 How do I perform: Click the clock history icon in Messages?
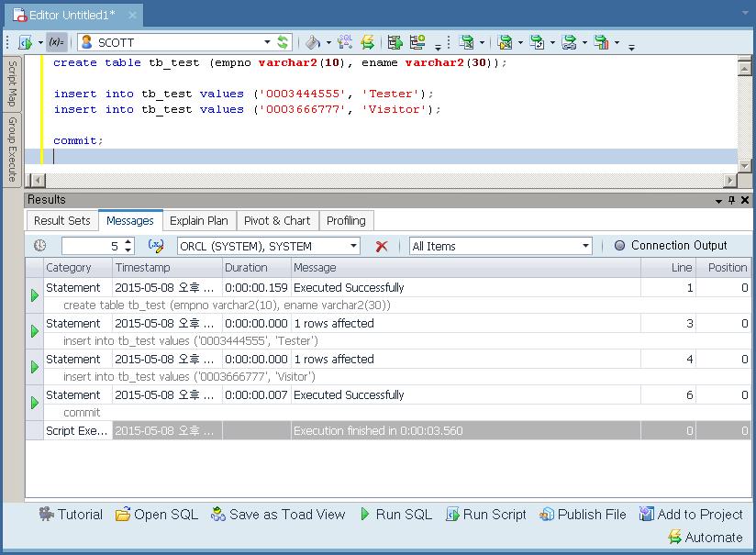(40, 246)
